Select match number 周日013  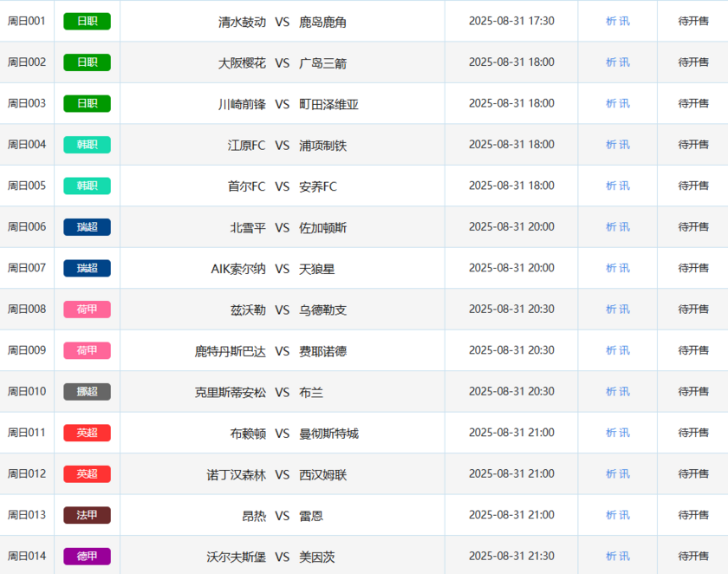(x=27, y=515)
